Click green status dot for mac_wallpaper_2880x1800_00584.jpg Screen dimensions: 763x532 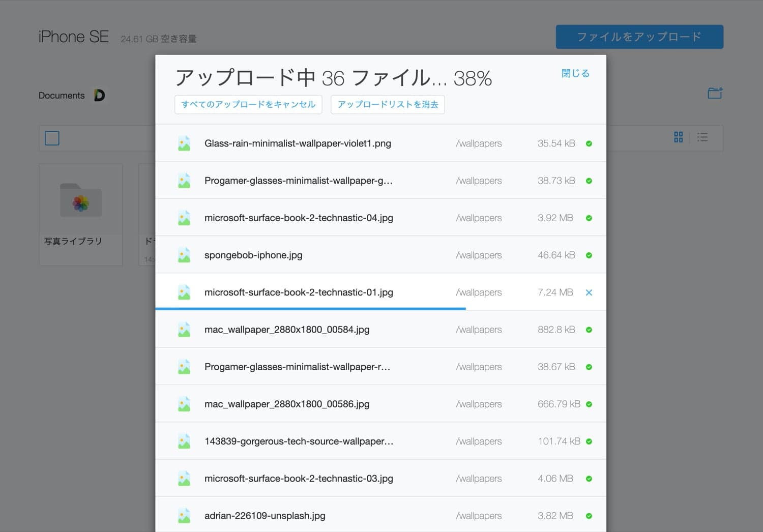coord(589,330)
